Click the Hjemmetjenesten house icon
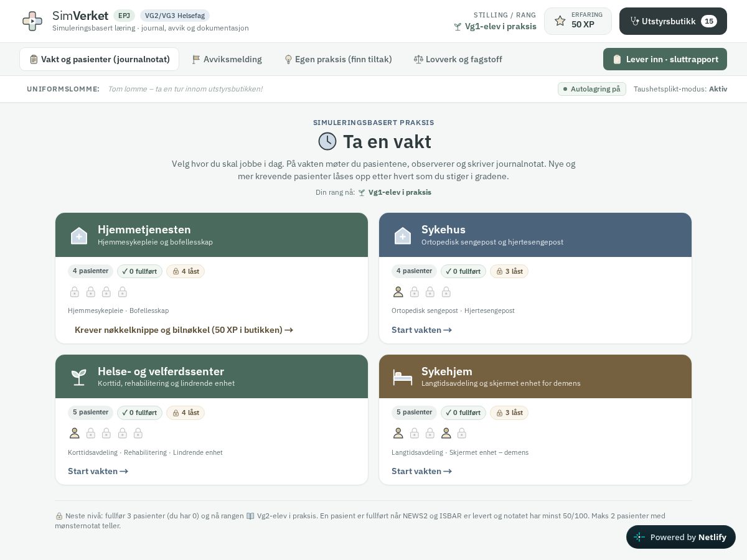This screenshot has width=747, height=560. 79,235
